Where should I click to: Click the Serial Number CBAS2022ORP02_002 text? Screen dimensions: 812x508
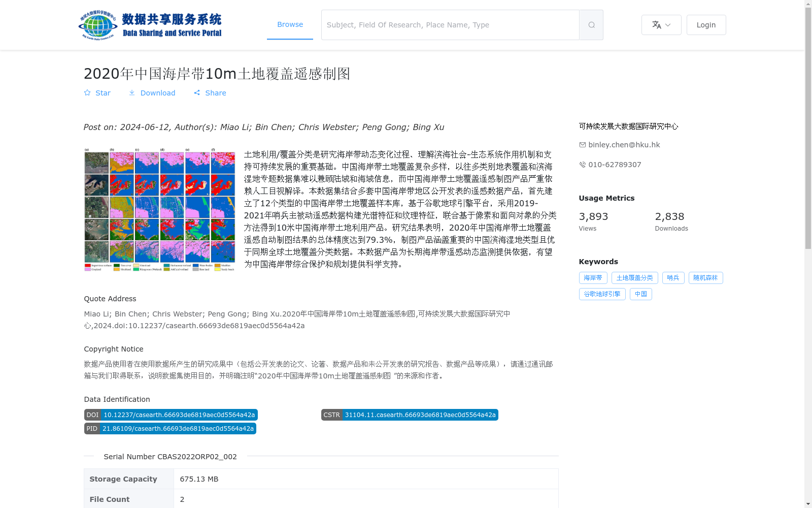[171, 457]
